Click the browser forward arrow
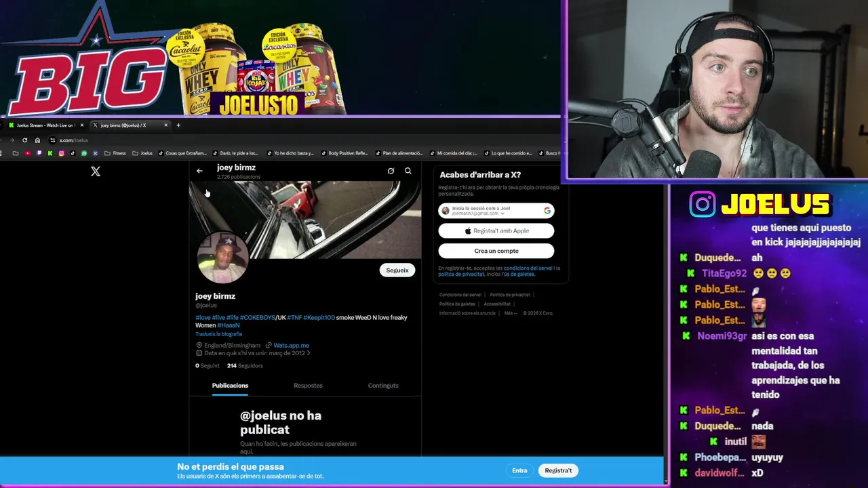Image resolution: width=868 pixels, height=488 pixels. point(12,140)
